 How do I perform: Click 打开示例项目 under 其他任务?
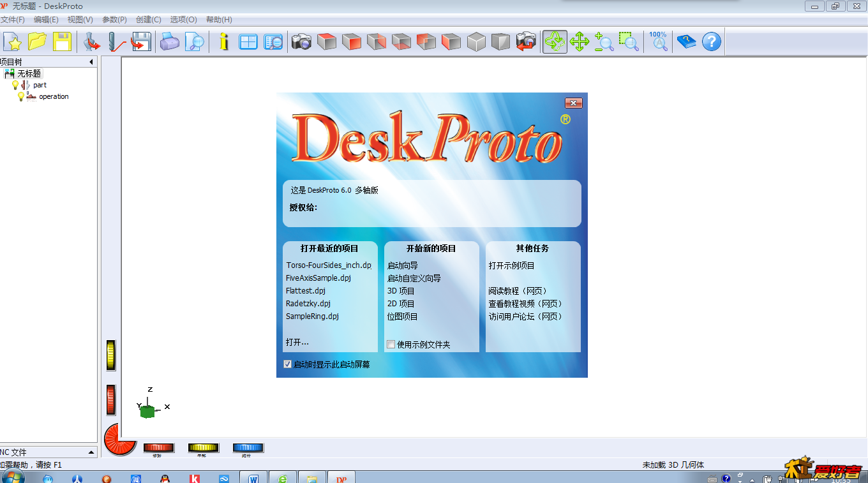coord(512,265)
